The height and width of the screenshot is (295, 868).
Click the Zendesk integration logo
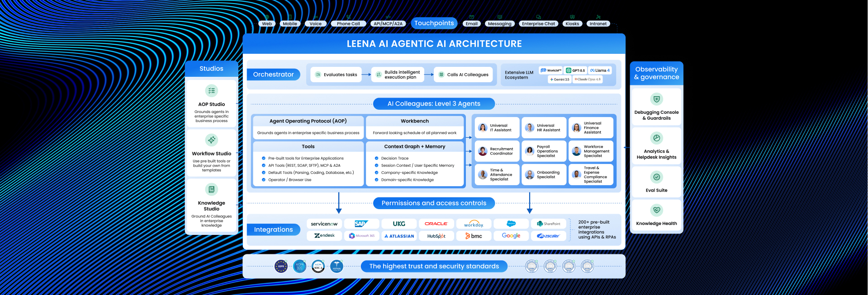pyautogui.click(x=324, y=236)
